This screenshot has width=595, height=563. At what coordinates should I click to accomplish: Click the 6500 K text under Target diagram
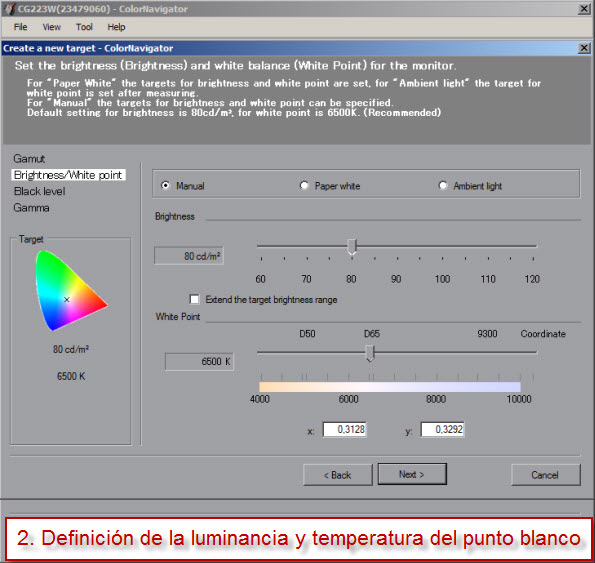(x=71, y=376)
